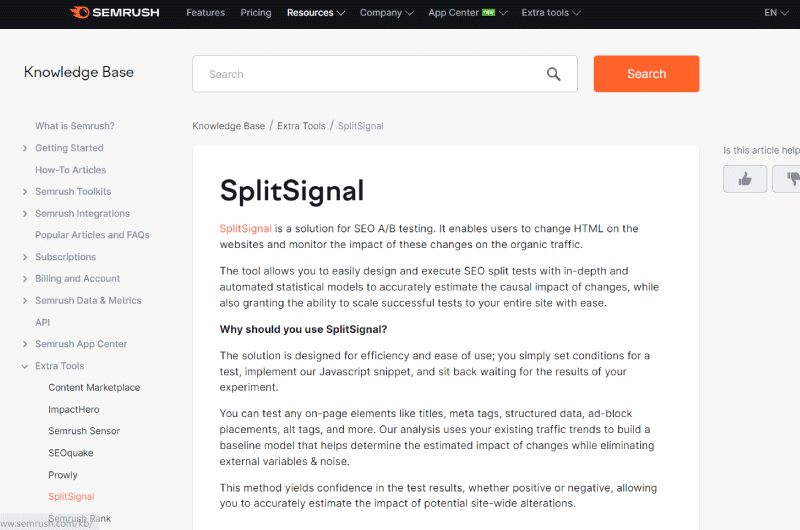Open the Pricing page

click(x=256, y=12)
